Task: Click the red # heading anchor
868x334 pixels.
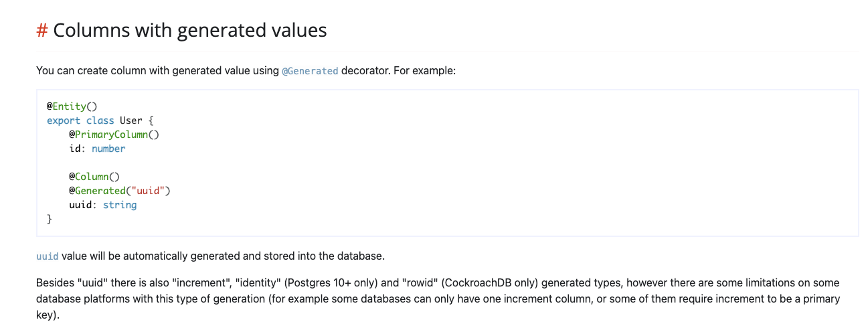Action: point(42,30)
